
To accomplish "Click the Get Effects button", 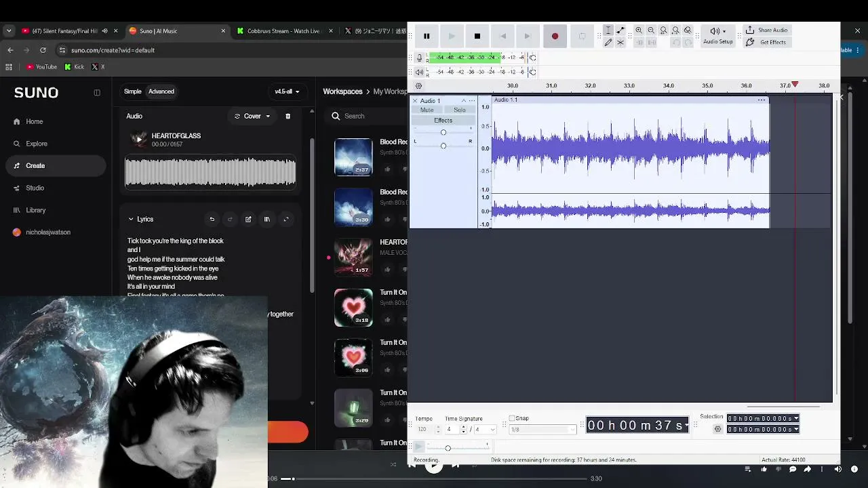I will click(x=766, y=43).
